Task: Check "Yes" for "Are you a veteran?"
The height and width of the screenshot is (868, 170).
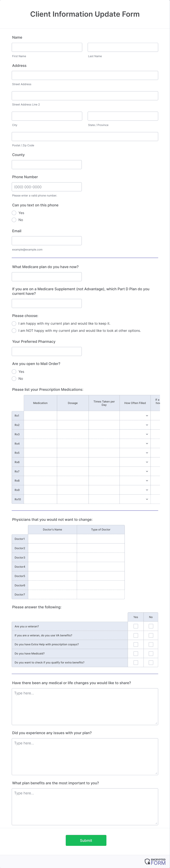Action: (136, 626)
